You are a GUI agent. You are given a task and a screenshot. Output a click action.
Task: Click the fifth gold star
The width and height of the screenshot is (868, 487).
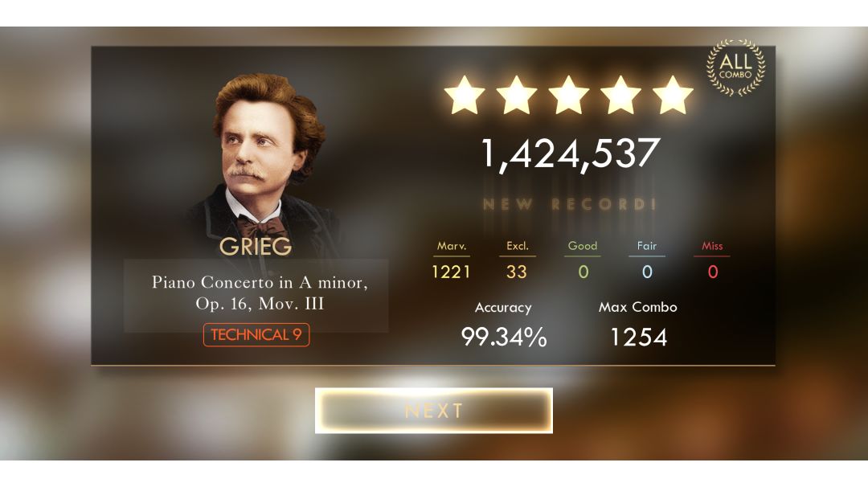coord(673,95)
